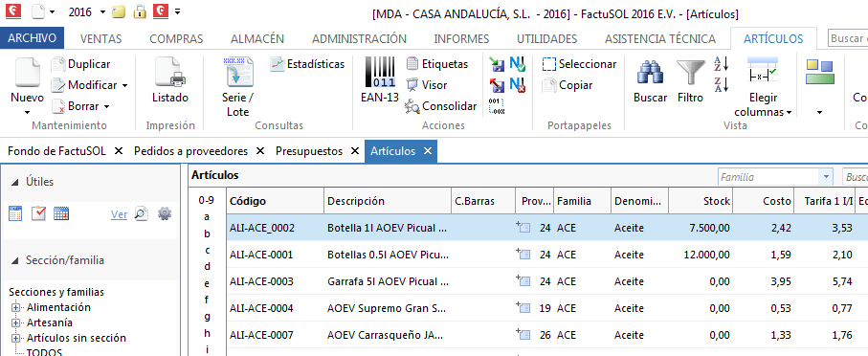Viewport: 868px width, 356px height.
Task: Open the calendar icon in Útiles
Action: [61, 213]
